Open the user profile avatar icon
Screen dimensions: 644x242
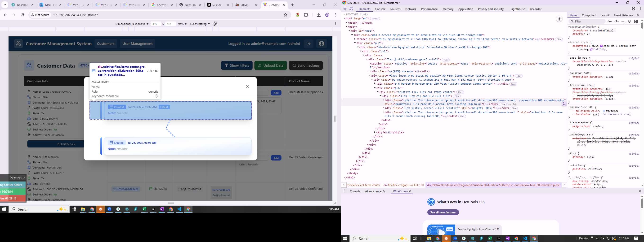coord(322,44)
